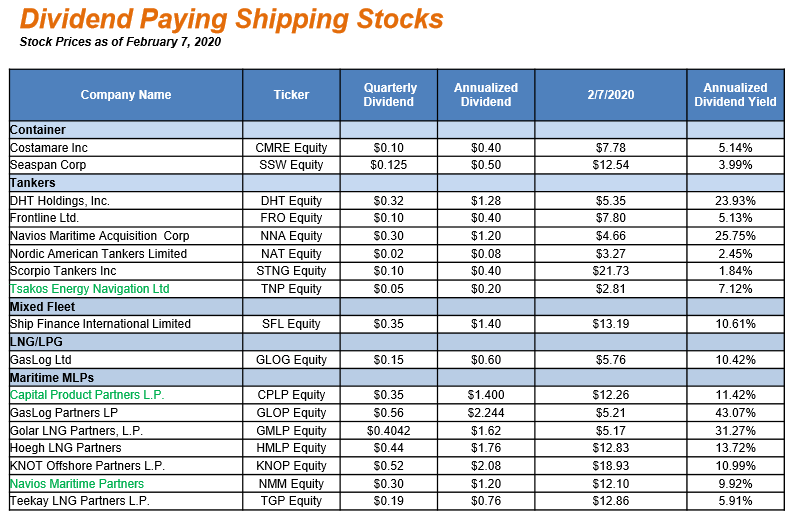Select the DHT Equity ticker cell
Image resolution: width=796 pixels, height=532 pixels.
tap(291, 201)
